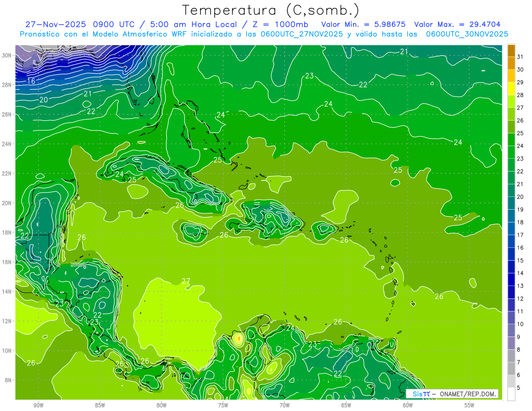
Task: Click the 30N latitude axis label
Action: click(7, 55)
